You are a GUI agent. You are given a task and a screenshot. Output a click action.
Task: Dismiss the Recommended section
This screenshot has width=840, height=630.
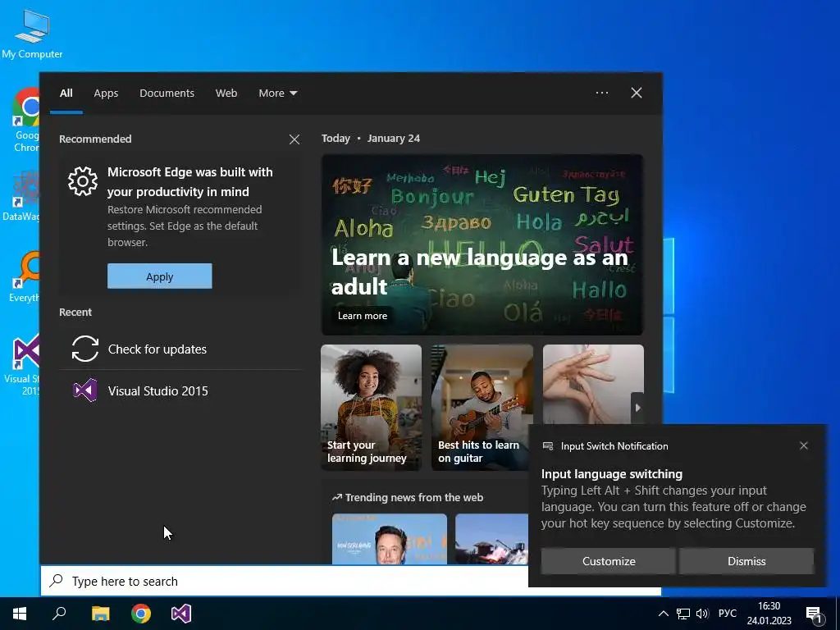294,139
